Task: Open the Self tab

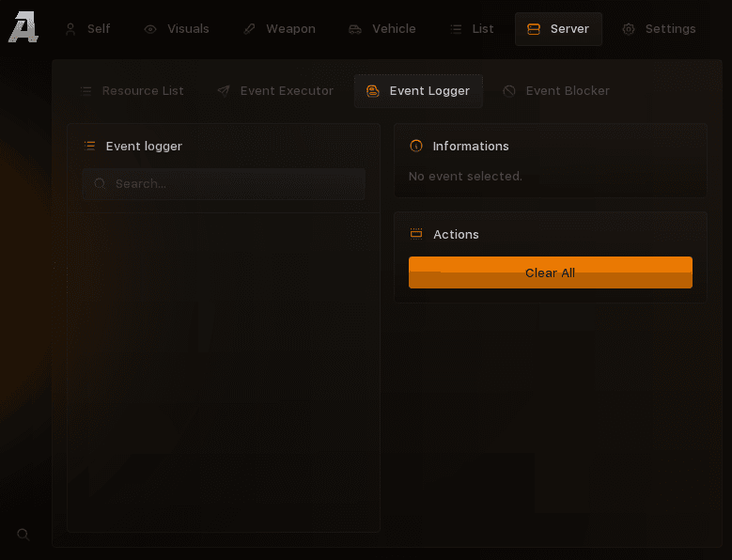Action: [87, 29]
